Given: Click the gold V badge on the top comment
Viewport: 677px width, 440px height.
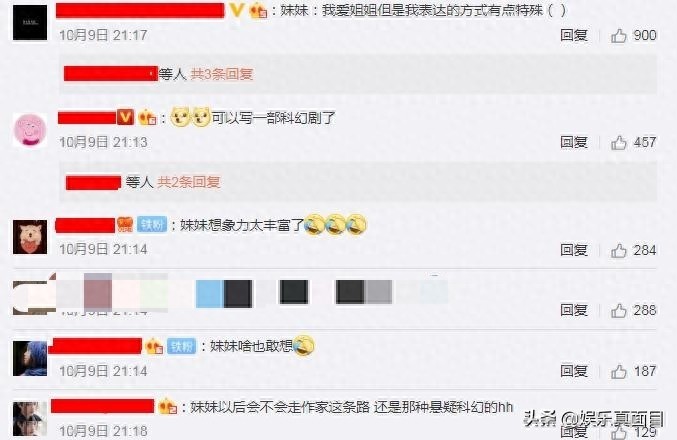Looking at the screenshot, I should [x=237, y=10].
